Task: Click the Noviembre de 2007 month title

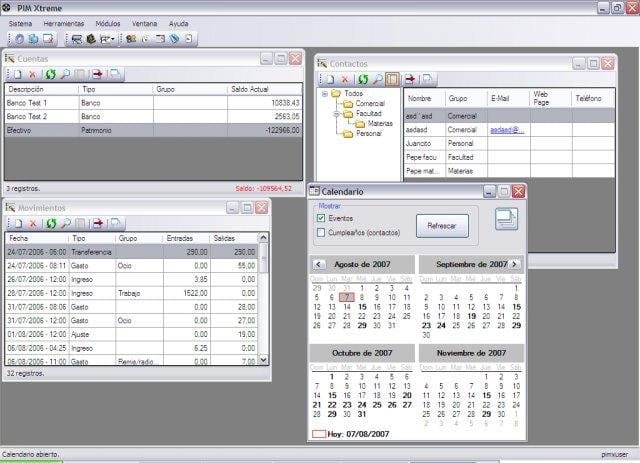Action: 471,353
